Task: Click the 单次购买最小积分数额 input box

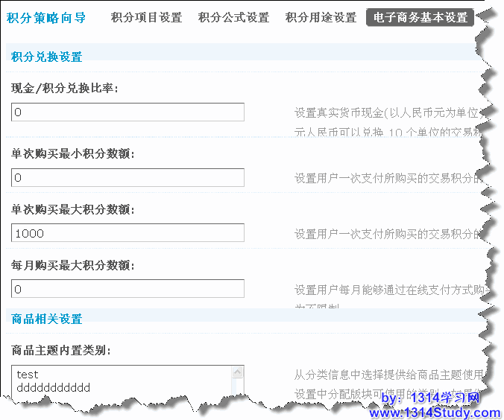Action: 127,177
